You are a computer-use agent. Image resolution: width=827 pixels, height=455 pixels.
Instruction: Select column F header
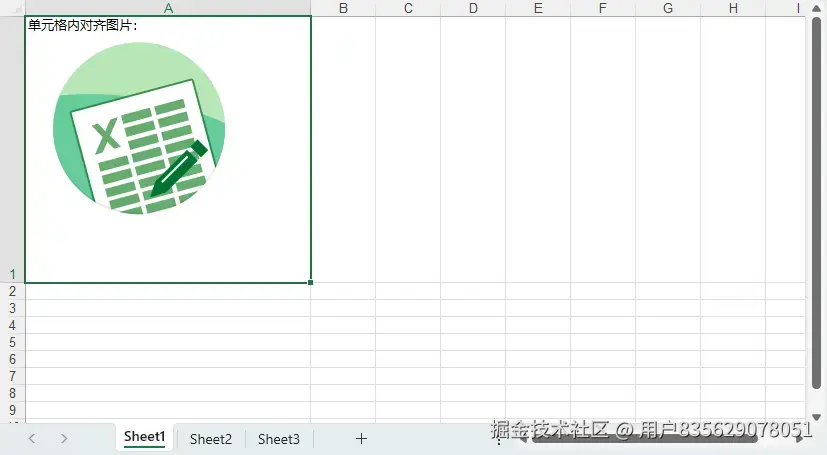[603, 8]
